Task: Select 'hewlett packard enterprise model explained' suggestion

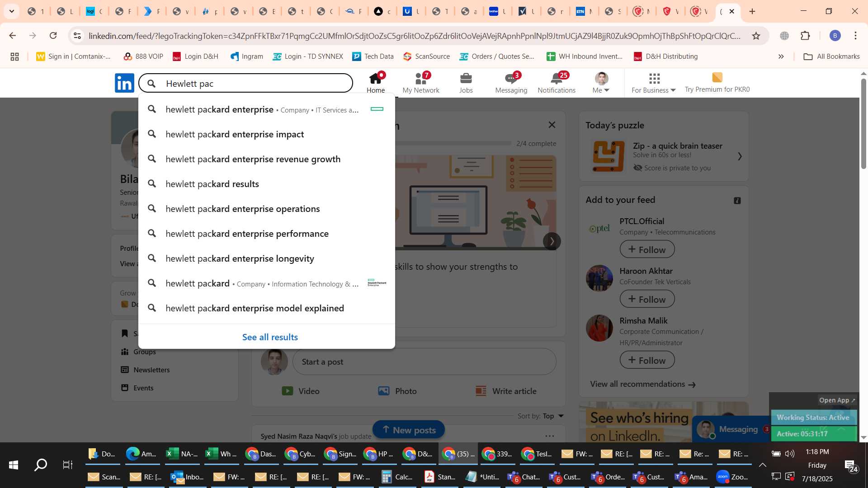Action: tap(267, 308)
